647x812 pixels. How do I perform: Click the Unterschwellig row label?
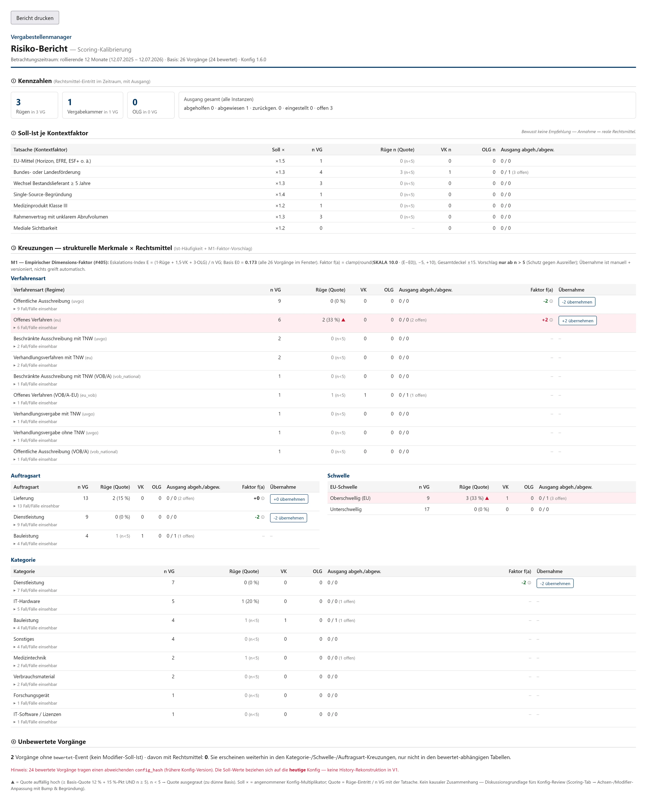pos(345,510)
